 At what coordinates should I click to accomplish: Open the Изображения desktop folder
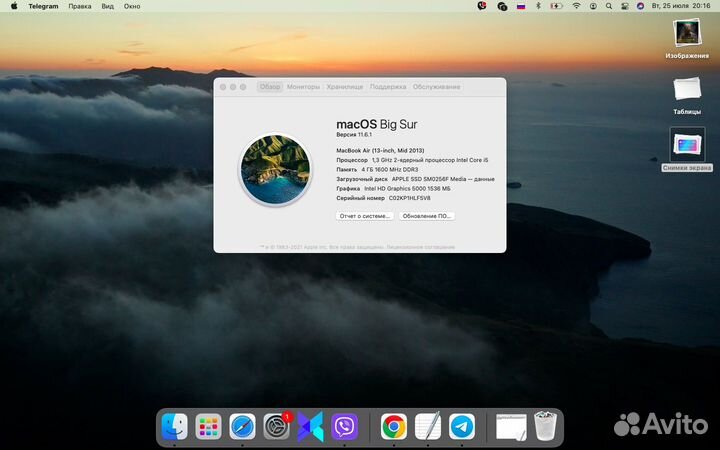687,39
